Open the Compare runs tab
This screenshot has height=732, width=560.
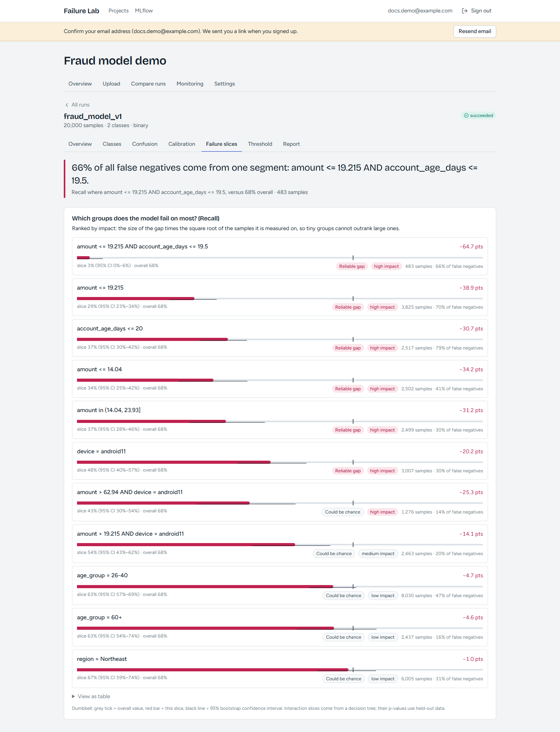click(148, 84)
